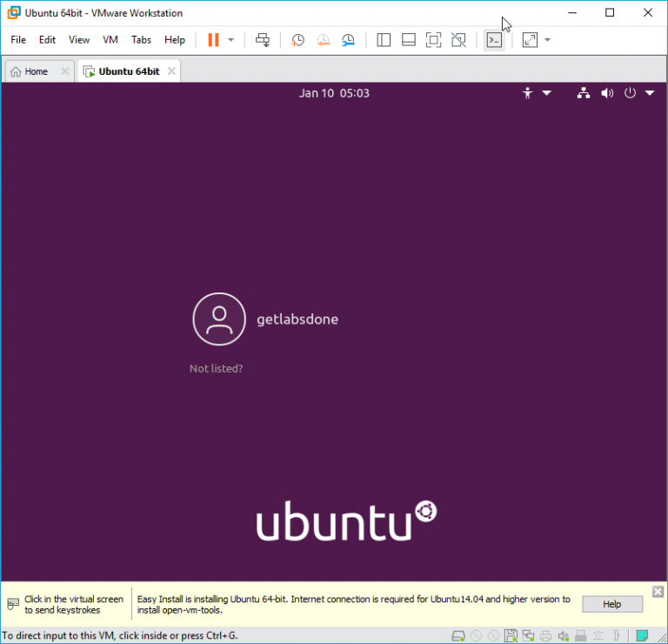The height and width of the screenshot is (644, 668).
Task: Click the 'To direct input to this VM' status text
Action: coord(120,635)
